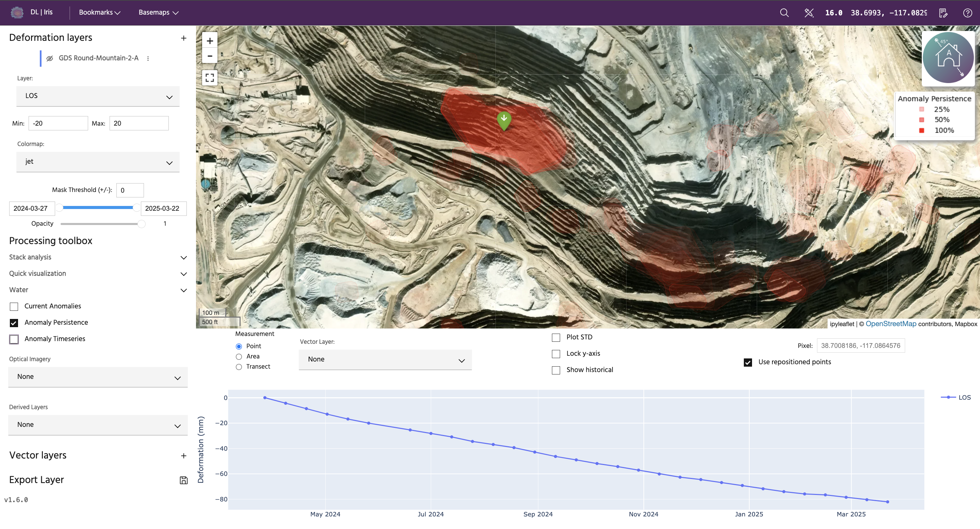This screenshot has height=529, width=980.
Task: Open the Vector Layer dropdown
Action: click(x=385, y=359)
